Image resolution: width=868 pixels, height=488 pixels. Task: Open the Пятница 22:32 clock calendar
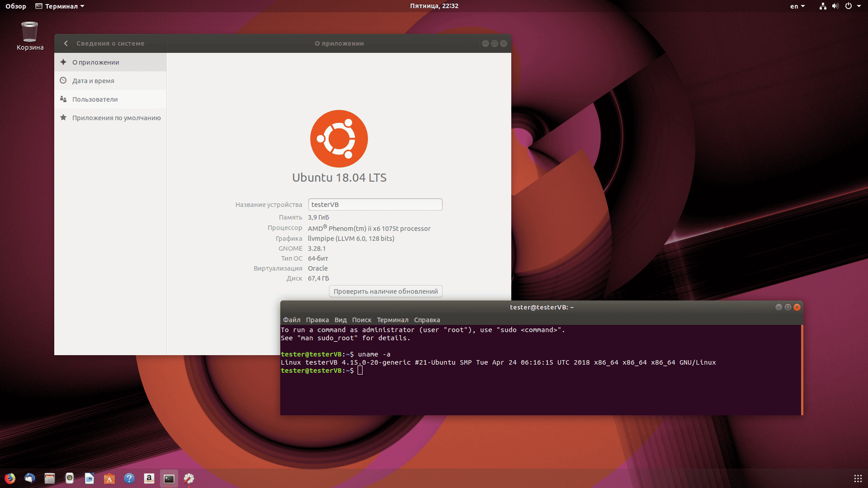point(434,6)
